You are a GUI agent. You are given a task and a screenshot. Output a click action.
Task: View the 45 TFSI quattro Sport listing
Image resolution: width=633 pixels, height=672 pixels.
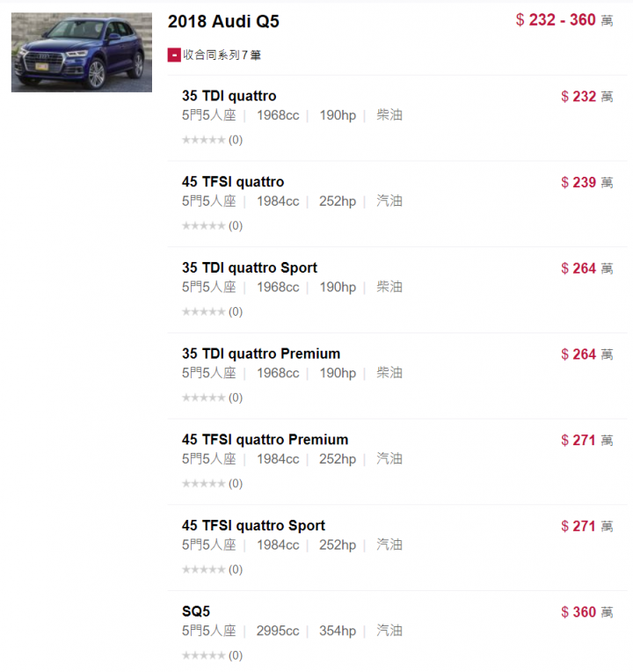pyautogui.click(x=253, y=525)
